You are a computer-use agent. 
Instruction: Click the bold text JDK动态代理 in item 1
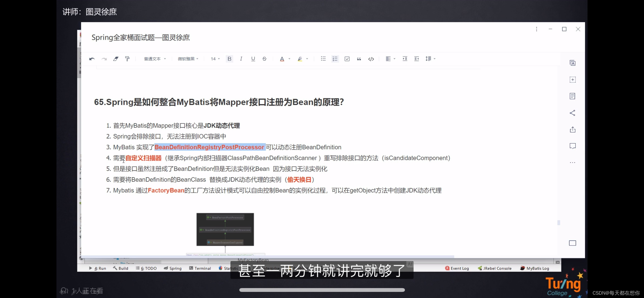click(222, 126)
